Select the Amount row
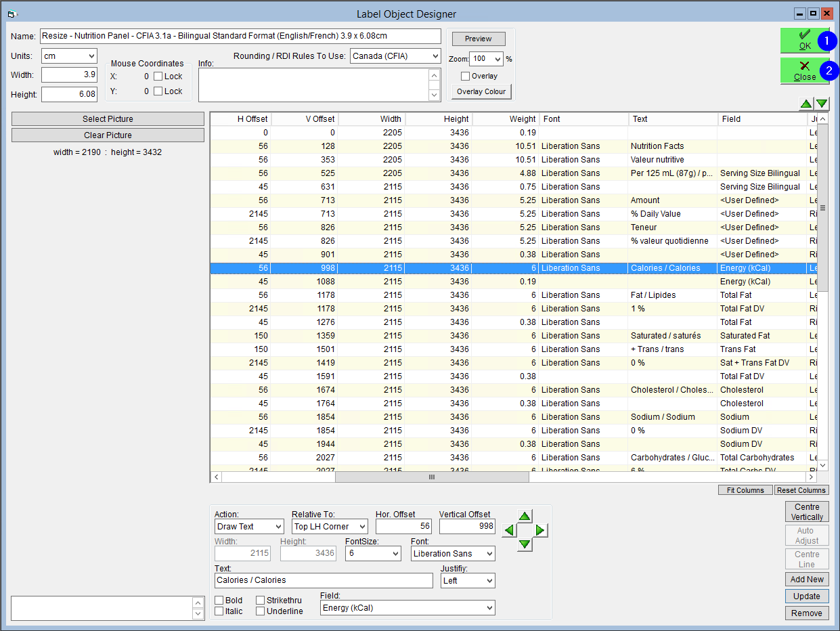Screen dimensions: 840x631 pyautogui.click(x=514, y=200)
